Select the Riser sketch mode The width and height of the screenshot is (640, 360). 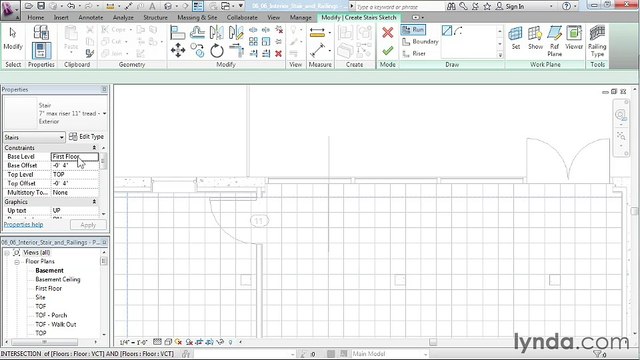pyautogui.click(x=414, y=53)
